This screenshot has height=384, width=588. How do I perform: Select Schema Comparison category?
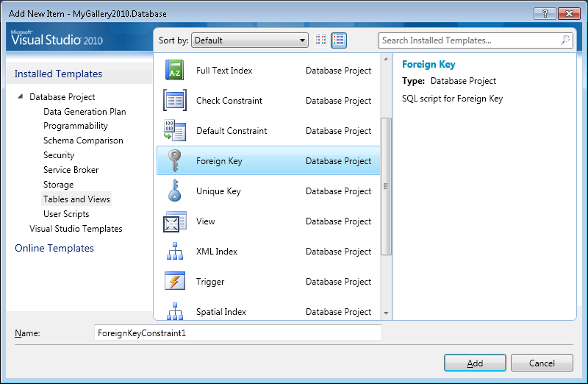(x=83, y=141)
